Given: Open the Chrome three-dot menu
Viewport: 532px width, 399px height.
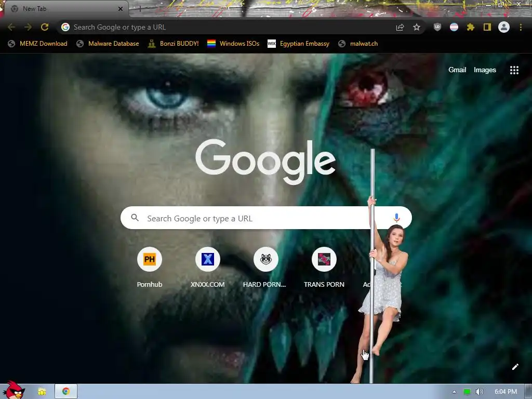Looking at the screenshot, I should click(x=521, y=27).
